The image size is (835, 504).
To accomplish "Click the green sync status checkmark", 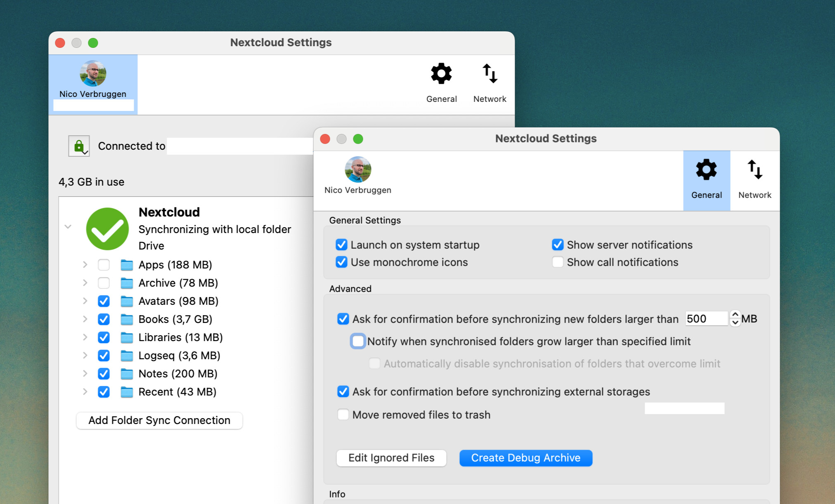I will tap(107, 229).
